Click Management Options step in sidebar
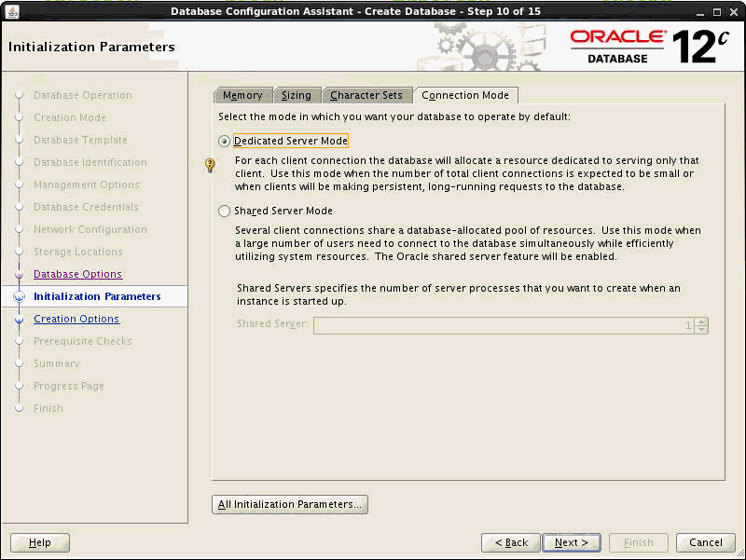 coord(87,184)
